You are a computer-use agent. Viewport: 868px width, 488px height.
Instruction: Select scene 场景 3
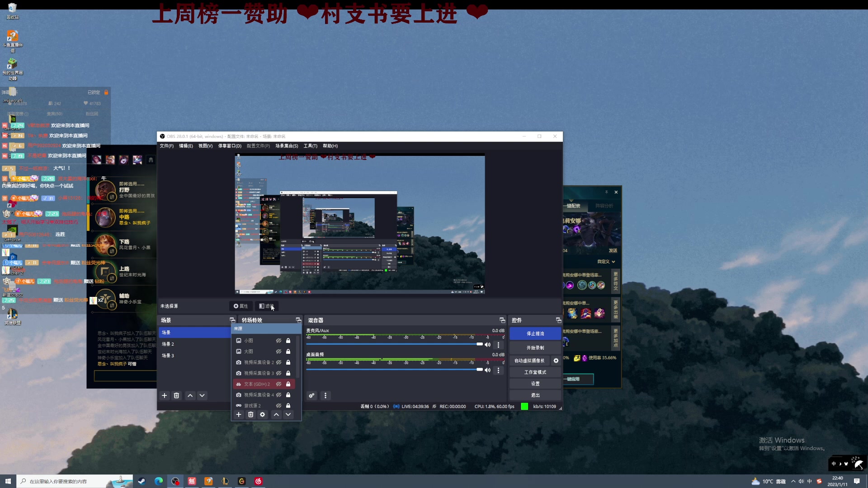coord(194,356)
